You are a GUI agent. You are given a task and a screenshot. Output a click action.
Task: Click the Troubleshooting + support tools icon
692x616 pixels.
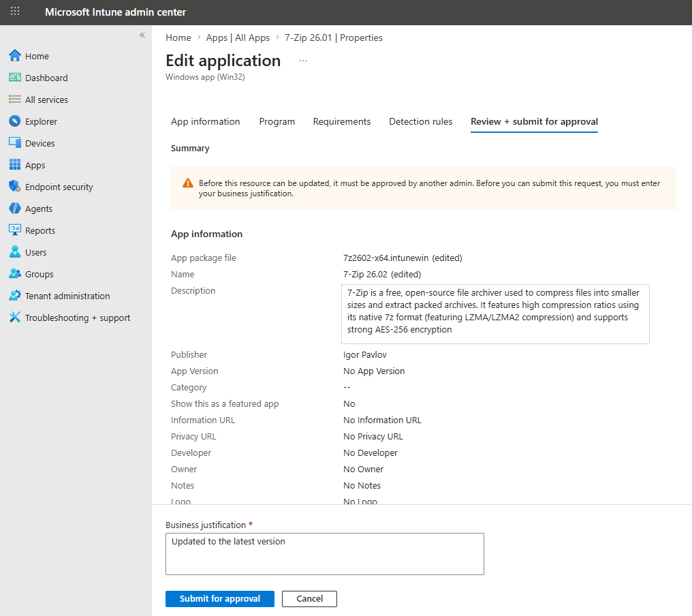pyautogui.click(x=15, y=317)
